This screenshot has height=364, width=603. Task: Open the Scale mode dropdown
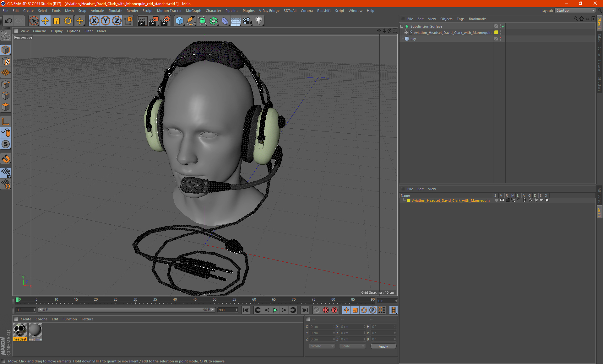point(352,346)
